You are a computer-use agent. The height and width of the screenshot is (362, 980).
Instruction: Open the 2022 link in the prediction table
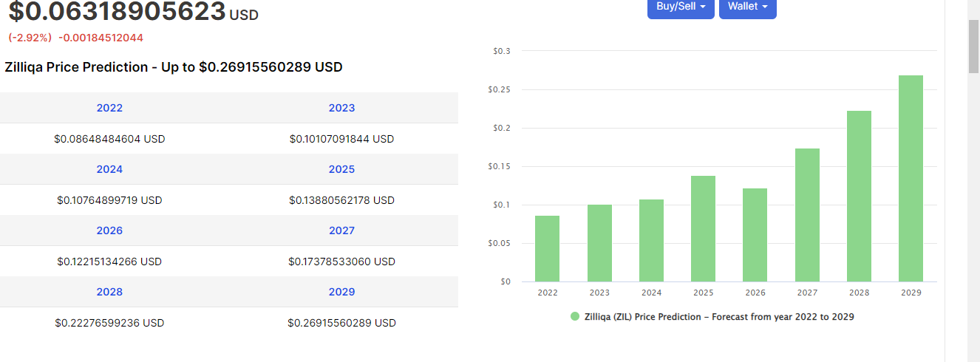click(109, 108)
